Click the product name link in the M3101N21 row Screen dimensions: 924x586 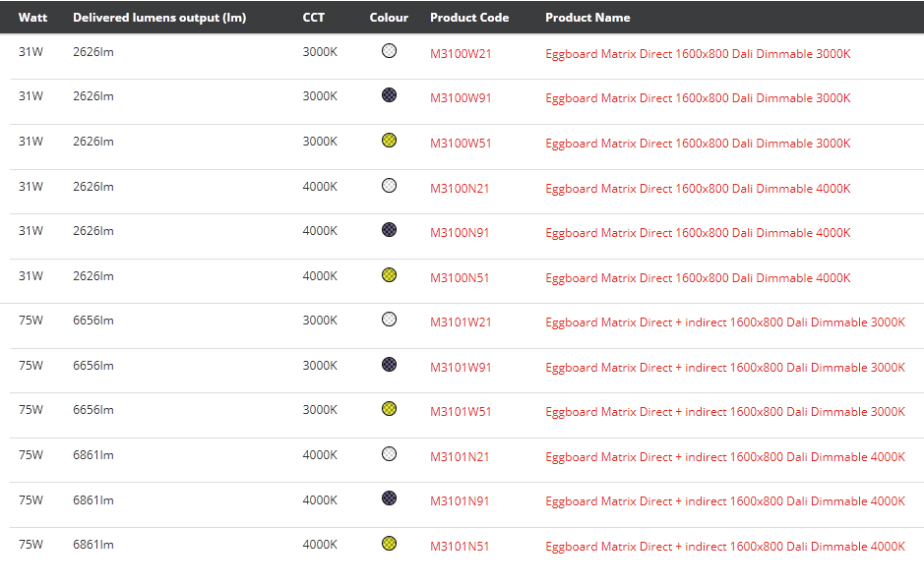[x=725, y=457]
